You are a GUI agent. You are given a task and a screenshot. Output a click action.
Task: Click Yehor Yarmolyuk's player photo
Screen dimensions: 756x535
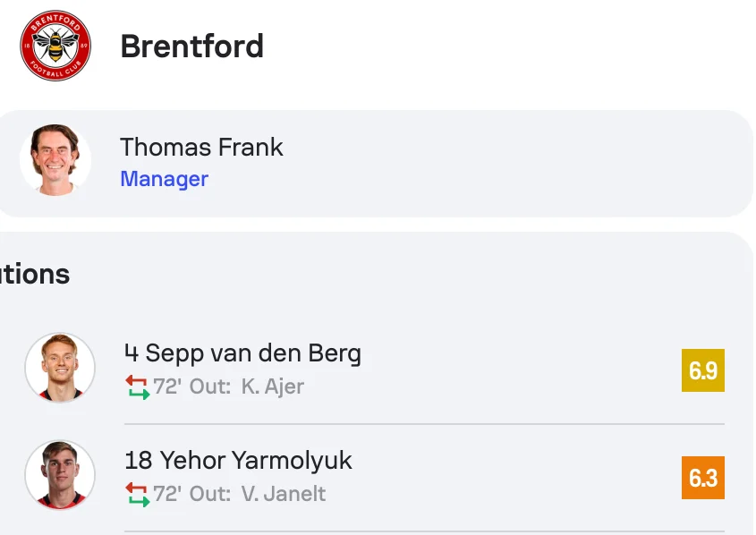pos(60,475)
